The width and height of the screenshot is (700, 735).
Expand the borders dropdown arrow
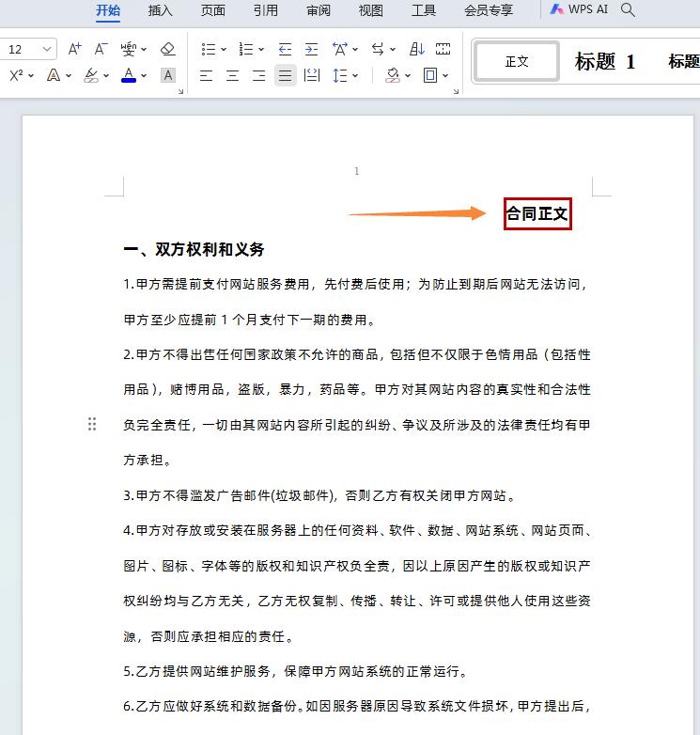coord(445,75)
